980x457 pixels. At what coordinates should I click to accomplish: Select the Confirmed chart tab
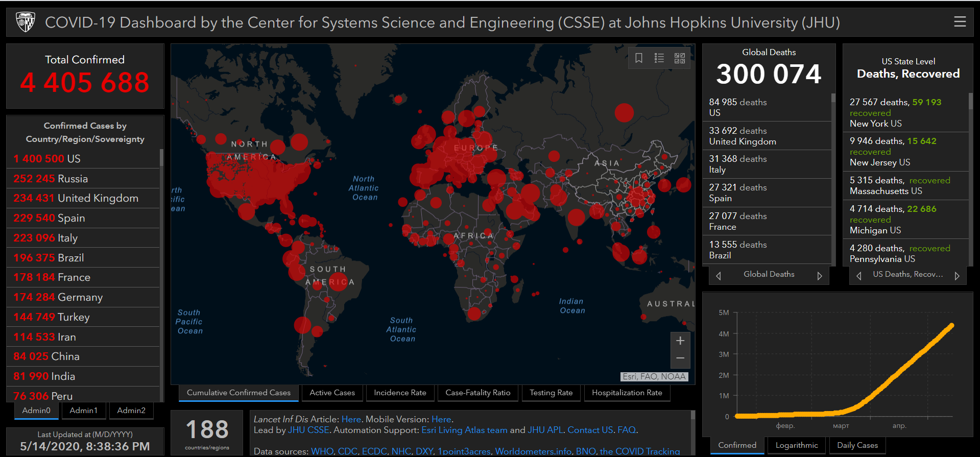click(x=737, y=445)
